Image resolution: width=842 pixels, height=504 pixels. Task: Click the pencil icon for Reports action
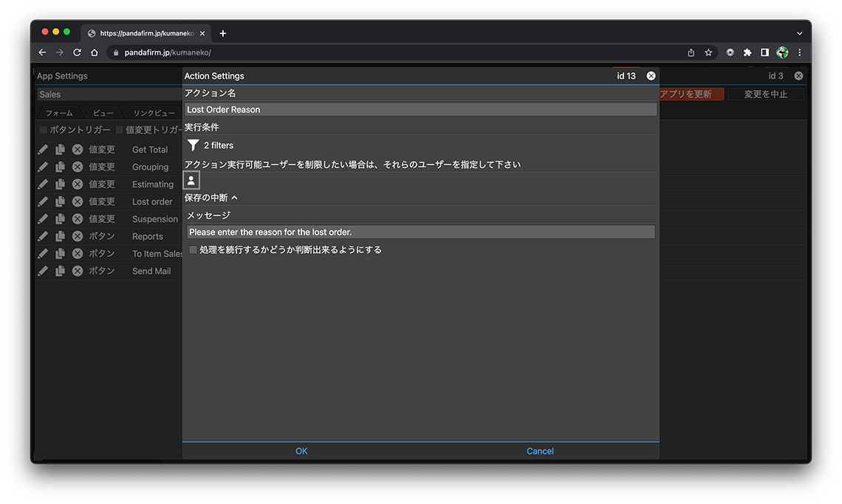[43, 236]
